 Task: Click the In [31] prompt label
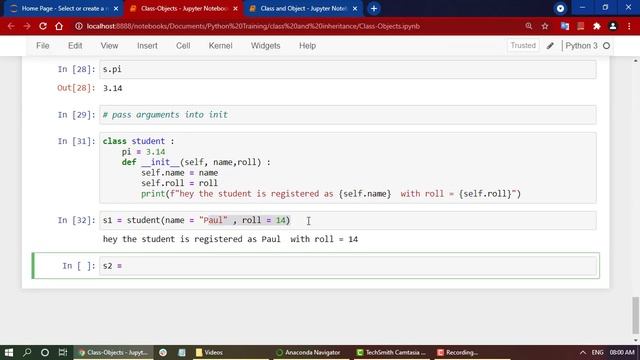(76, 141)
